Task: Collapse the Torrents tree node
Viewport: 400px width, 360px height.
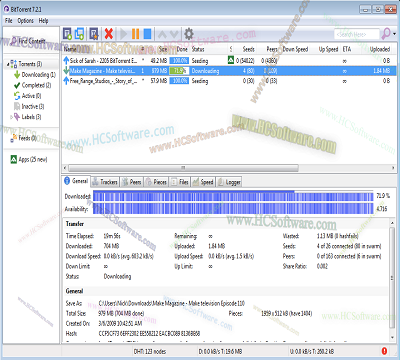Action: [x=7, y=64]
